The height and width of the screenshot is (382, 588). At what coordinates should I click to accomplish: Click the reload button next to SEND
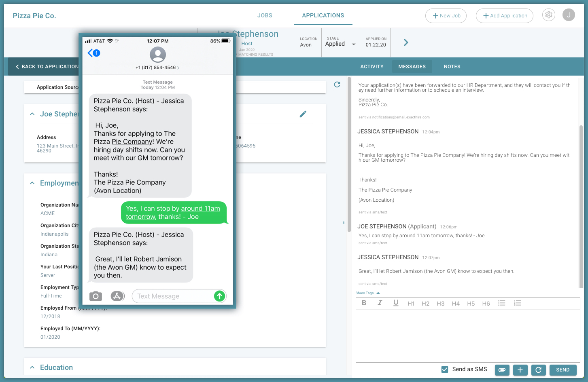[x=539, y=370]
